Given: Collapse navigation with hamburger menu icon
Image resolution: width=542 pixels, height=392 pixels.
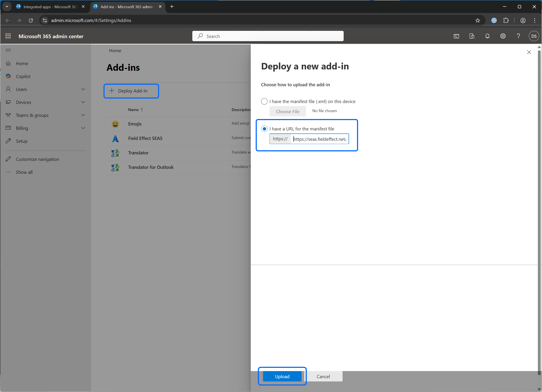Looking at the screenshot, I should (8, 50).
